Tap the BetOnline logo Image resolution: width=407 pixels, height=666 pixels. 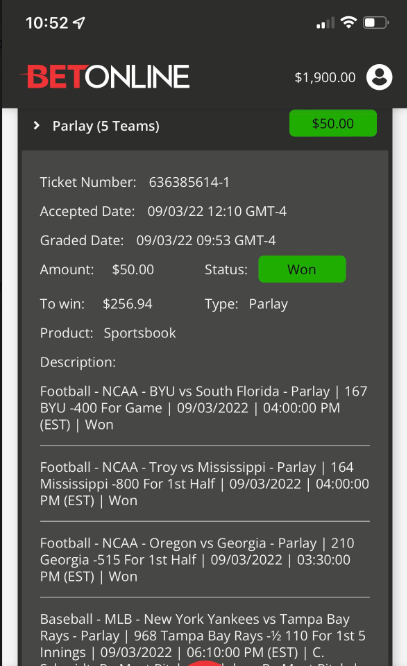105,77
